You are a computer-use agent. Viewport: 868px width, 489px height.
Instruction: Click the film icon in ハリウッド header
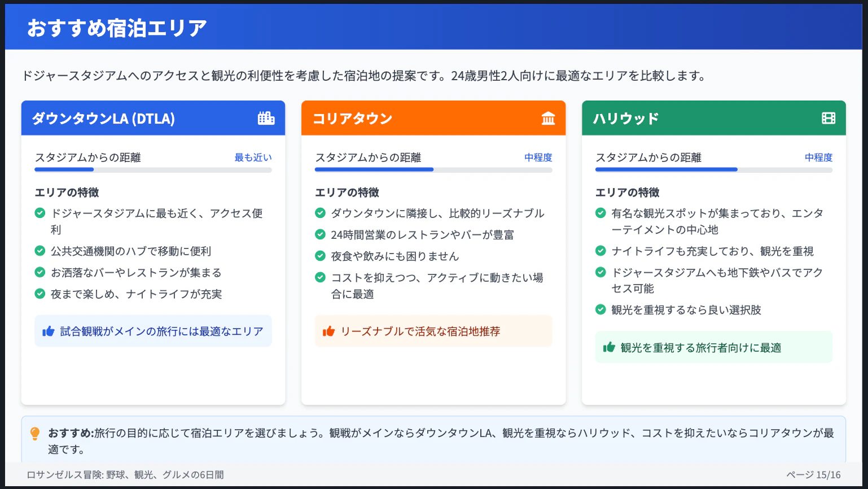pos(828,118)
